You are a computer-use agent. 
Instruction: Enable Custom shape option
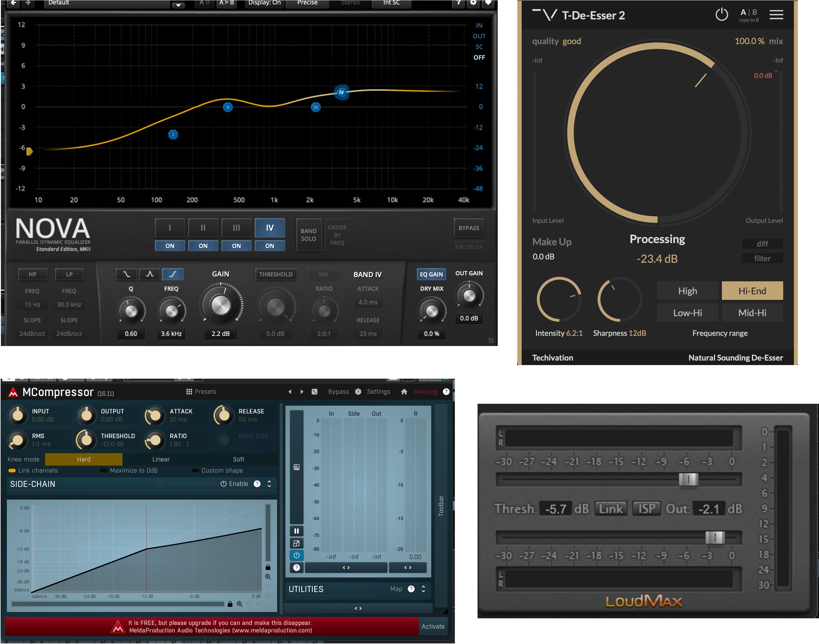pyautogui.click(x=217, y=471)
